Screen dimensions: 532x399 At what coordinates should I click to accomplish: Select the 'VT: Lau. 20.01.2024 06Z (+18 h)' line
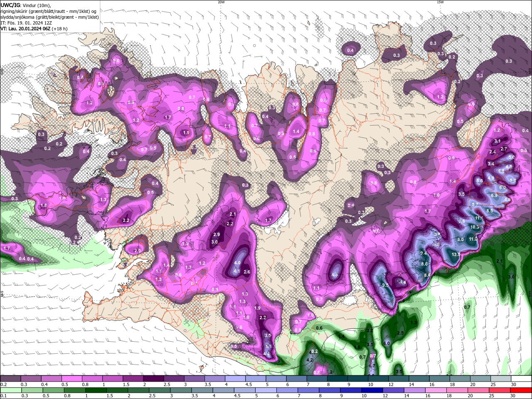34,29
